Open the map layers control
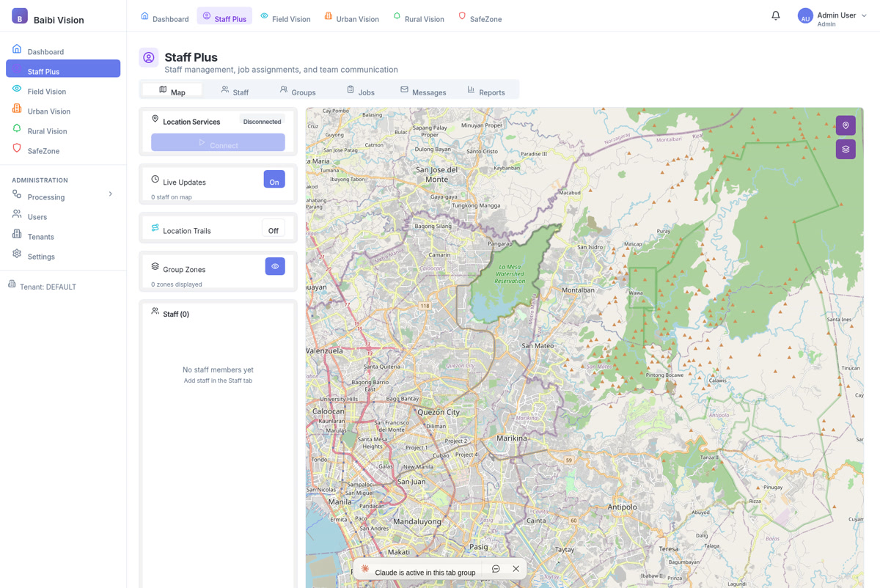 [845, 149]
